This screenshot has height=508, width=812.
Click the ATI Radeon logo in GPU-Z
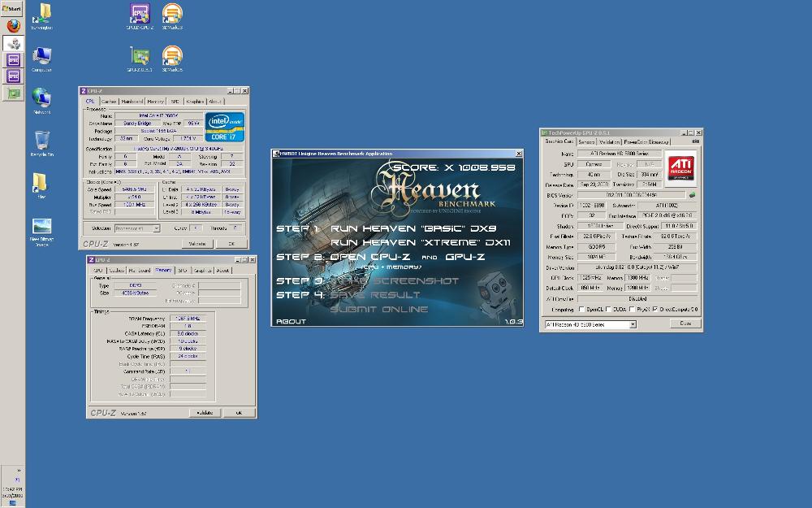[681, 168]
